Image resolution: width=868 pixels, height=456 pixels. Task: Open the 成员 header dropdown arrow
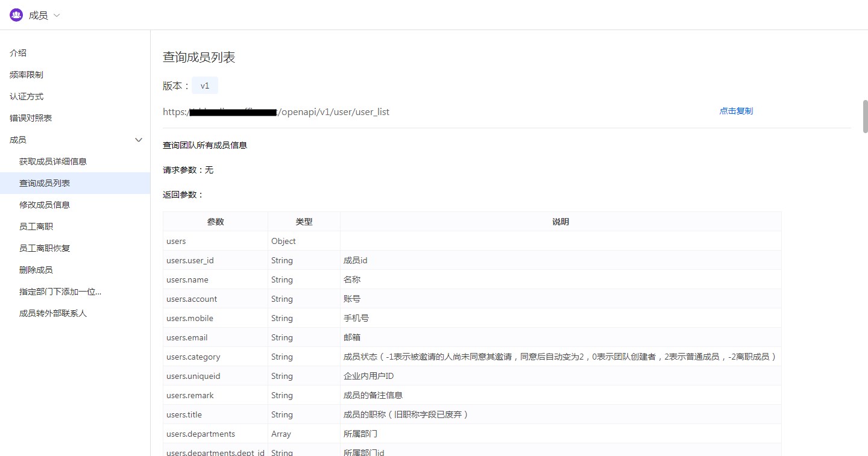(x=57, y=16)
